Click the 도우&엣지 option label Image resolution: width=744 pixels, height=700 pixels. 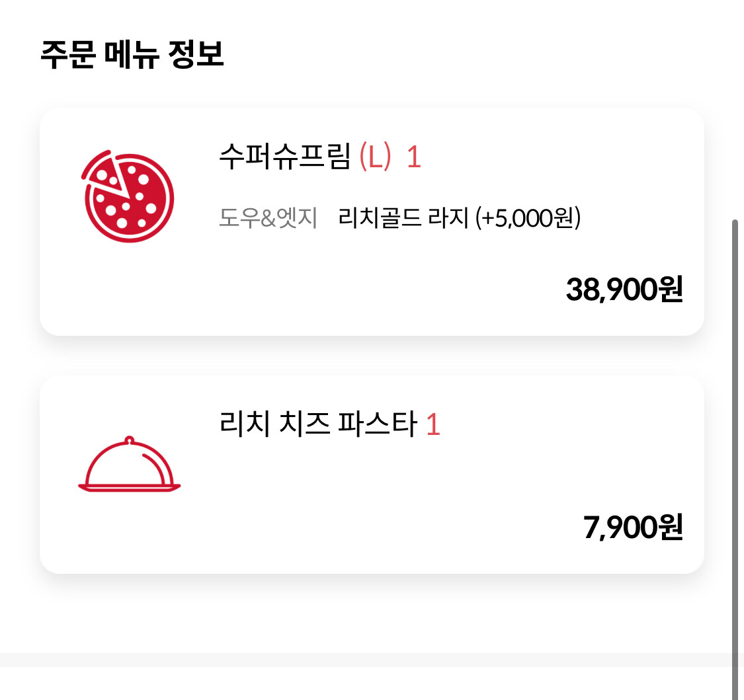click(x=268, y=217)
